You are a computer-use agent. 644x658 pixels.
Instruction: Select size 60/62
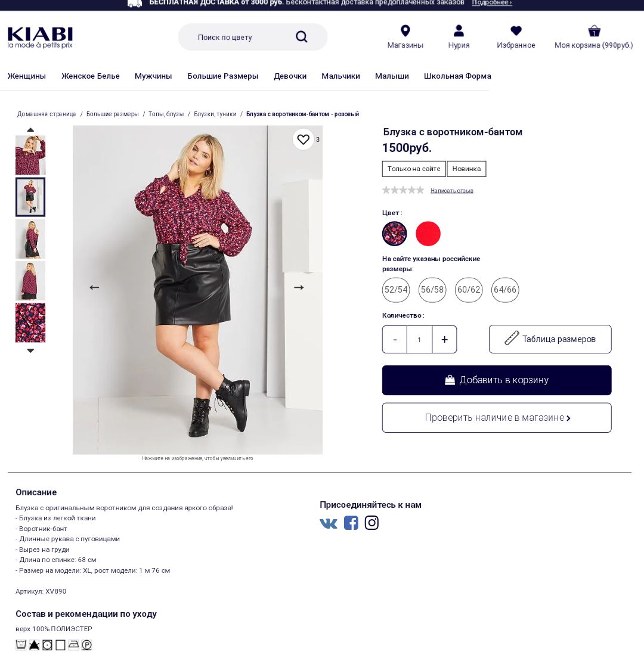(x=469, y=290)
